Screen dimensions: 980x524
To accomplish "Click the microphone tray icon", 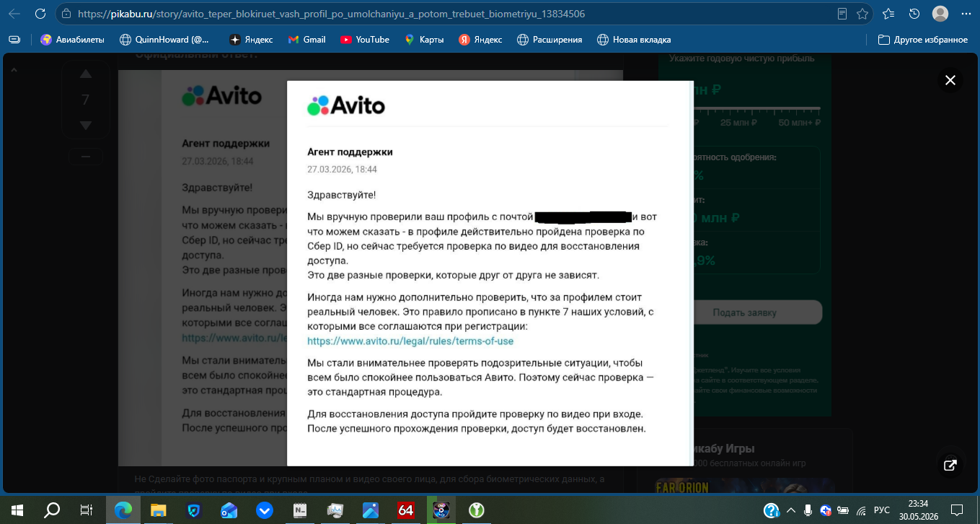I will pyautogui.click(x=809, y=510).
